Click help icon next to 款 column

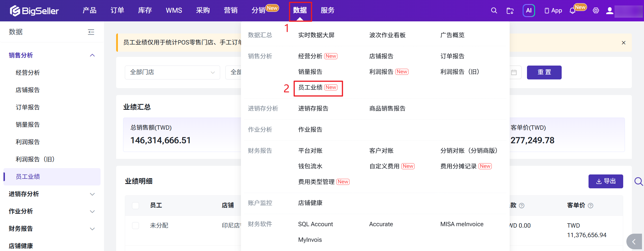point(521,206)
